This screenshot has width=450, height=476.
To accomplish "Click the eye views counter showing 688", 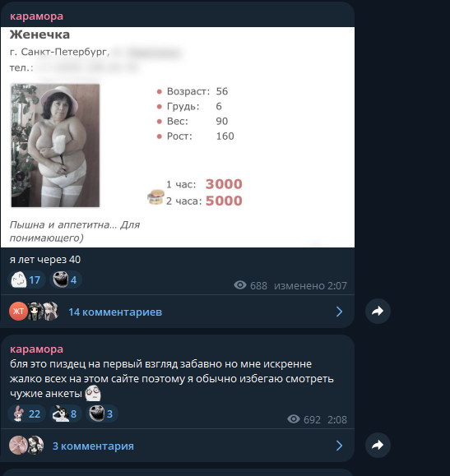I will (x=250, y=285).
